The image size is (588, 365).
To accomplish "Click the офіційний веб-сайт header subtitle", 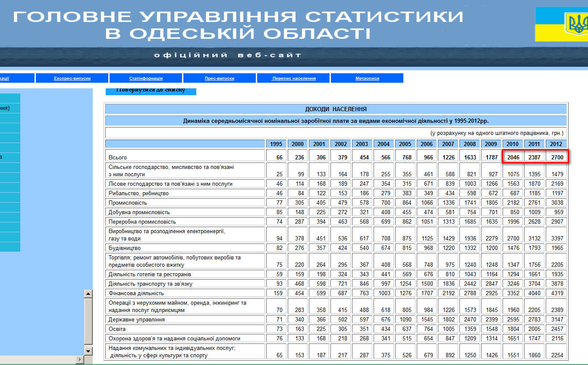I will pos(228,55).
